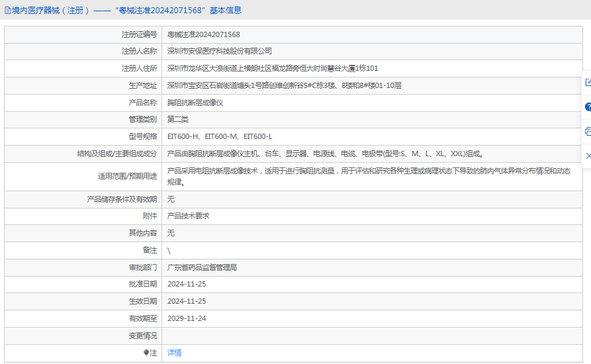Click approving department 广东省药品监督管理局
The height and width of the screenshot is (364, 591).
pos(202,267)
